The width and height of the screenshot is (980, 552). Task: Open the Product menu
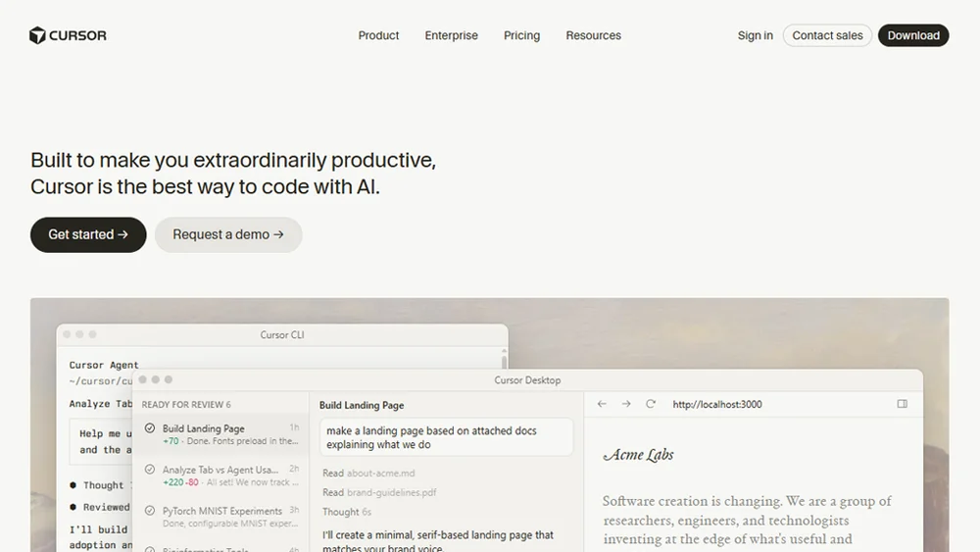tap(378, 35)
